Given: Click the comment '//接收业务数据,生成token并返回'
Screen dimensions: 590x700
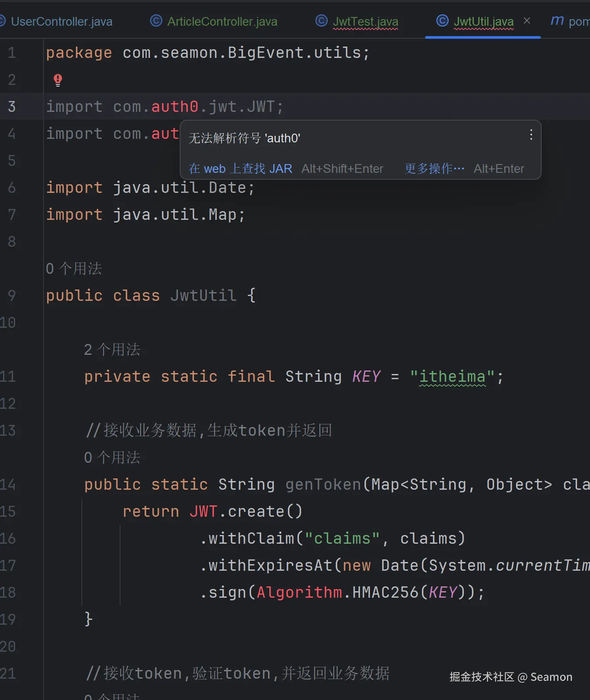Looking at the screenshot, I should click(x=209, y=431).
